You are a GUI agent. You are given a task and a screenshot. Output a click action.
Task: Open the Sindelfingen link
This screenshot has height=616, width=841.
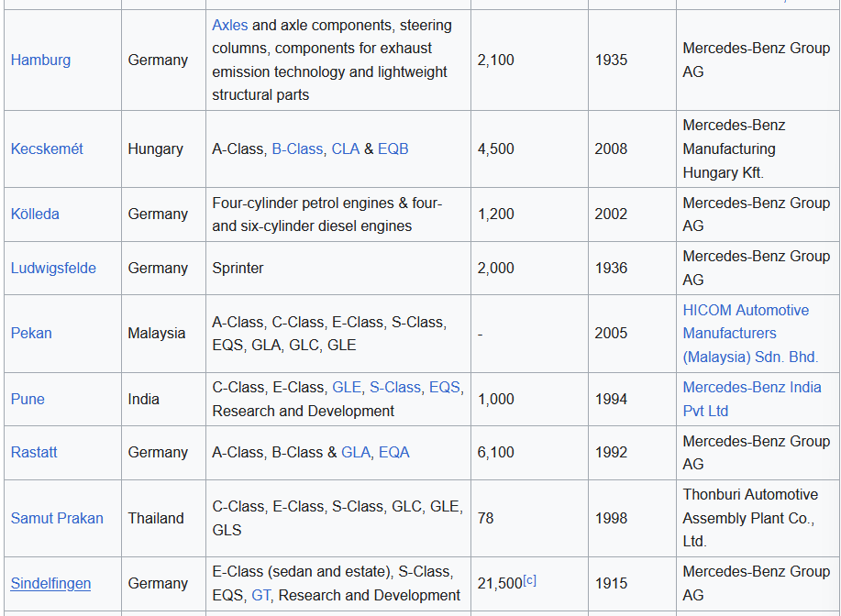click(x=51, y=583)
